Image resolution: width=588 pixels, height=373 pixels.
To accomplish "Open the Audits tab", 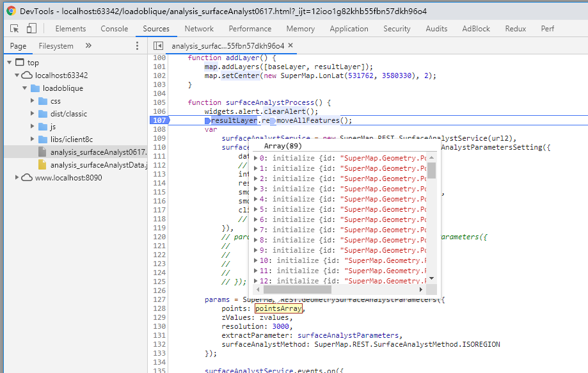I will pyautogui.click(x=436, y=29).
